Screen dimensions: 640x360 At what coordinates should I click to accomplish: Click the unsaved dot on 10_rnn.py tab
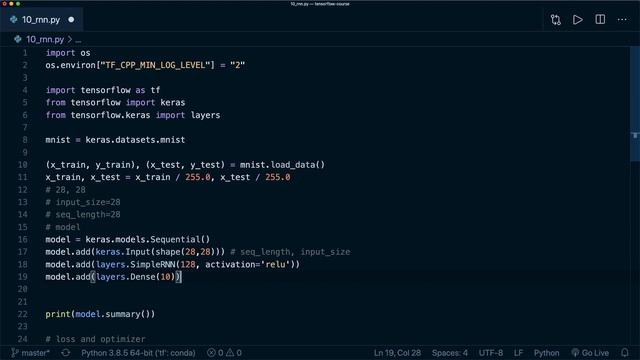71,20
